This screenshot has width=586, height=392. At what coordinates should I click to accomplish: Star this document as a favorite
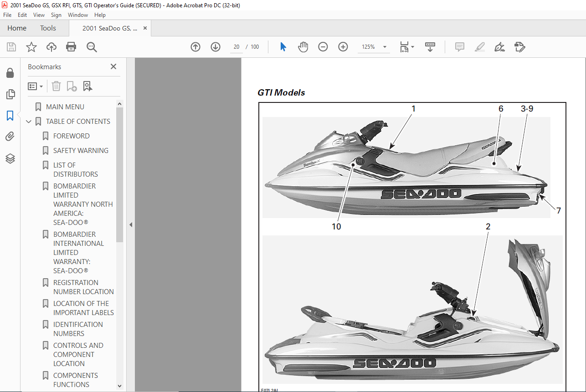pyautogui.click(x=31, y=47)
